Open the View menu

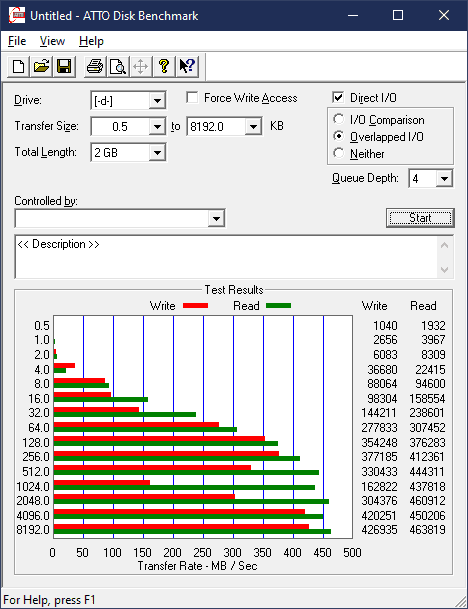coord(52,41)
